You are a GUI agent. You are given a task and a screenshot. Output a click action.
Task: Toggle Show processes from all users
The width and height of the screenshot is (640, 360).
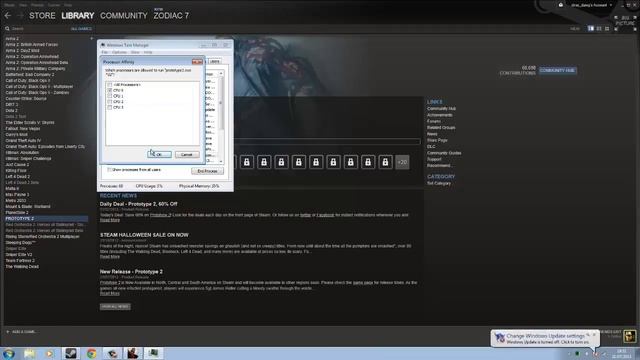coord(109,169)
